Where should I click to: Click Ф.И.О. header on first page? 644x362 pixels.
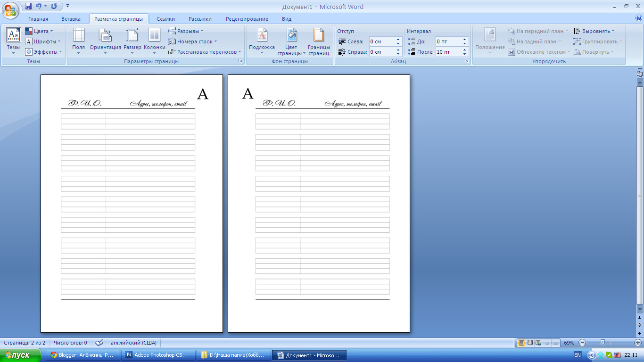(x=85, y=103)
